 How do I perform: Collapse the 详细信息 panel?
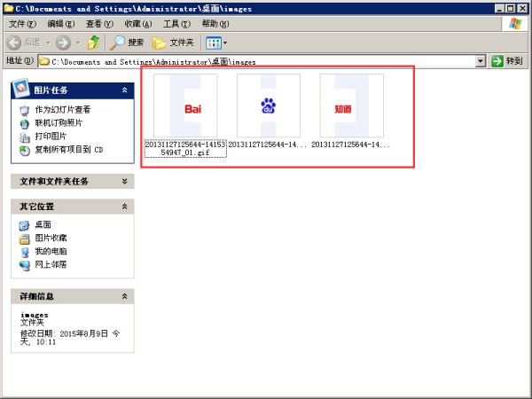point(124,296)
